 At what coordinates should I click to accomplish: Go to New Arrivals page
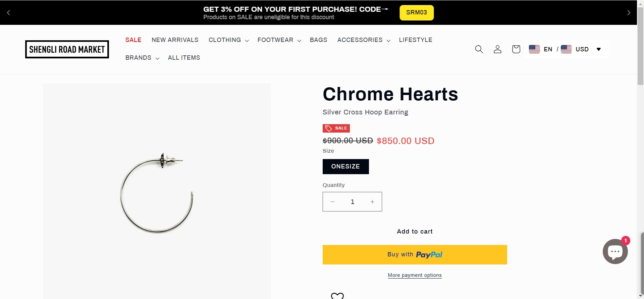[175, 40]
